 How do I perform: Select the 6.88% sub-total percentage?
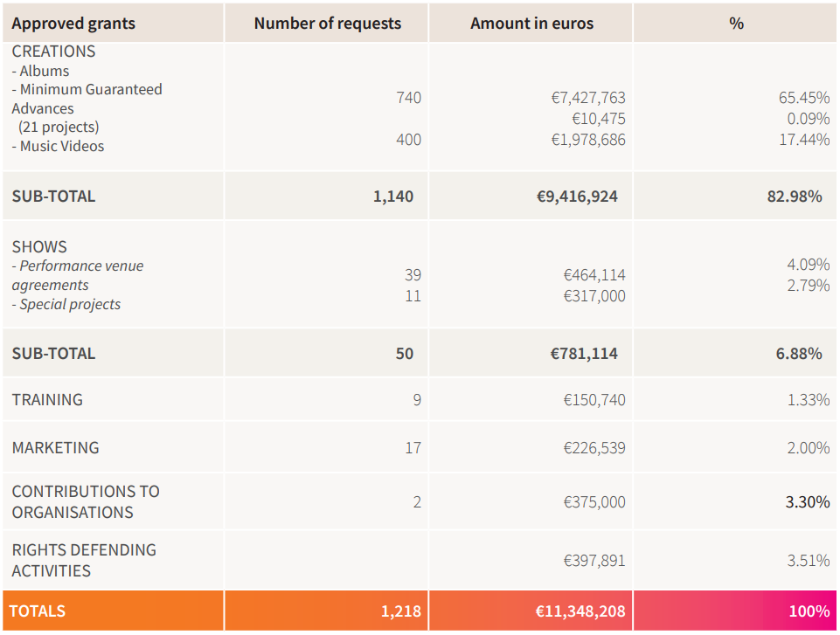(x=798, y=354)
